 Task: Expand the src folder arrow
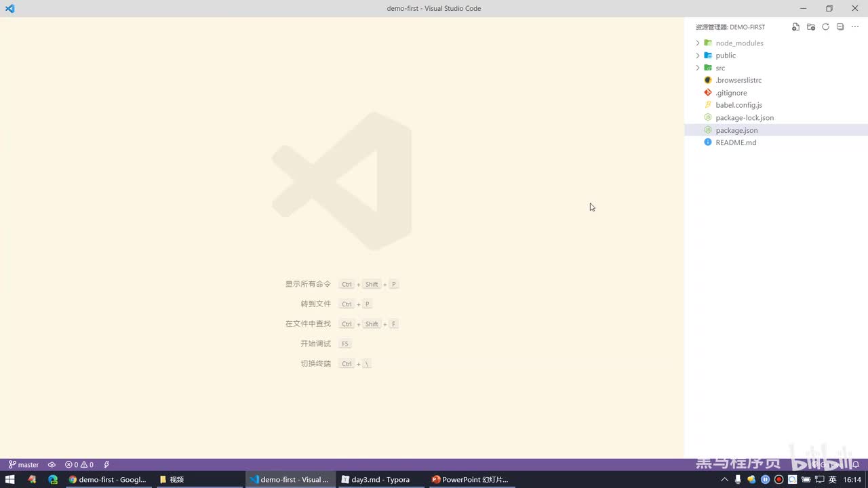(698, 68)
